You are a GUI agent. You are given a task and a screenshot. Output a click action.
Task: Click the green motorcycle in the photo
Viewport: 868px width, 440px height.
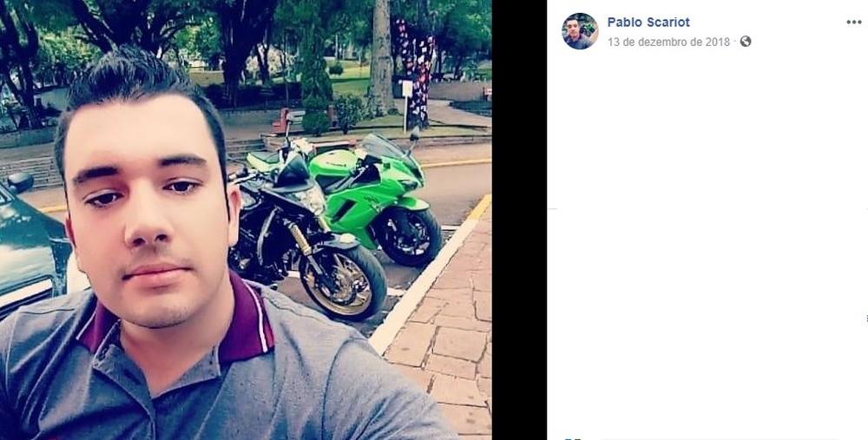pyautogui.click(x=368, y=196)
